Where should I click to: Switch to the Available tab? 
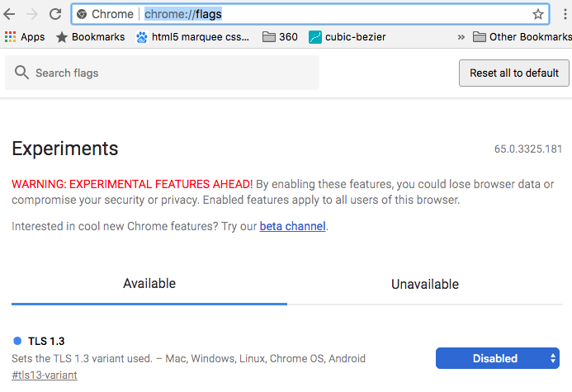point(149,284)
